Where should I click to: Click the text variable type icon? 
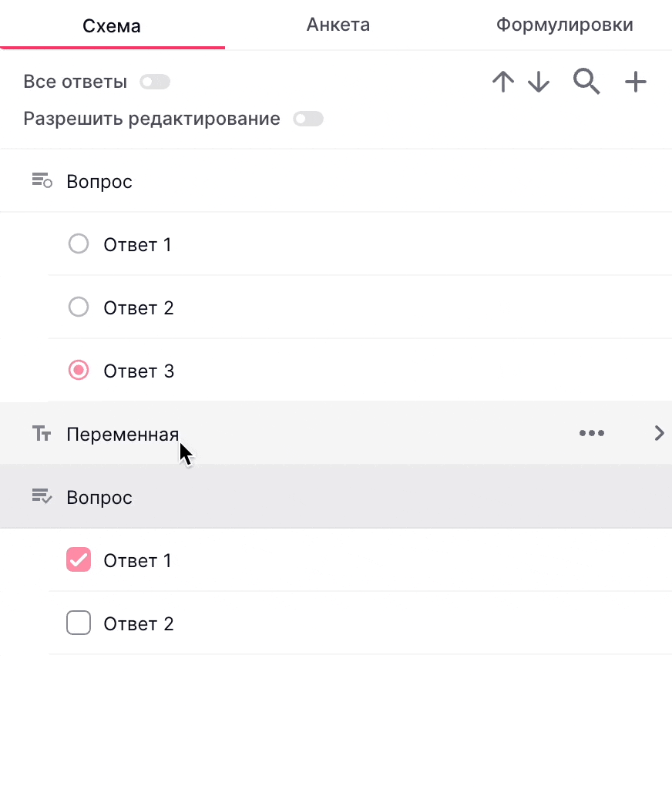coord(42,434)
